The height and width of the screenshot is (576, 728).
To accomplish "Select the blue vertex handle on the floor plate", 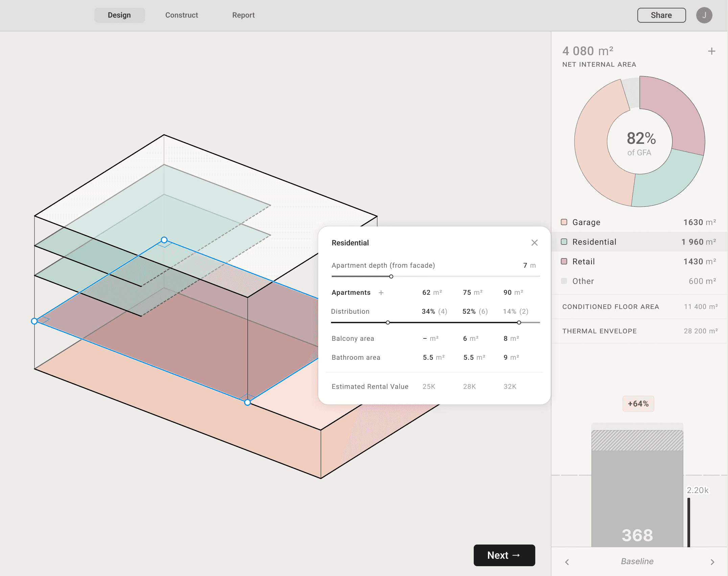I will tap(165, 240).
